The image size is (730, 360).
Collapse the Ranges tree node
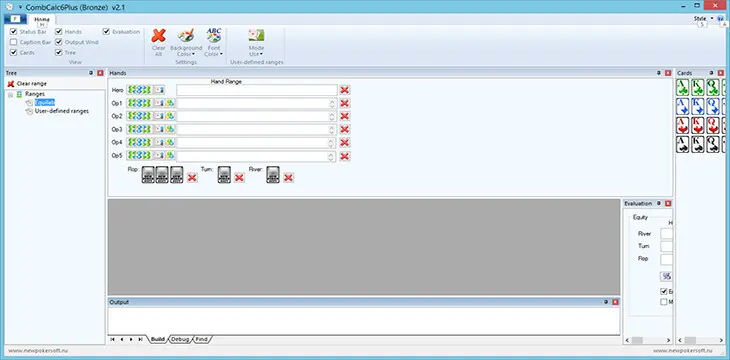click(x=10, y=95)
